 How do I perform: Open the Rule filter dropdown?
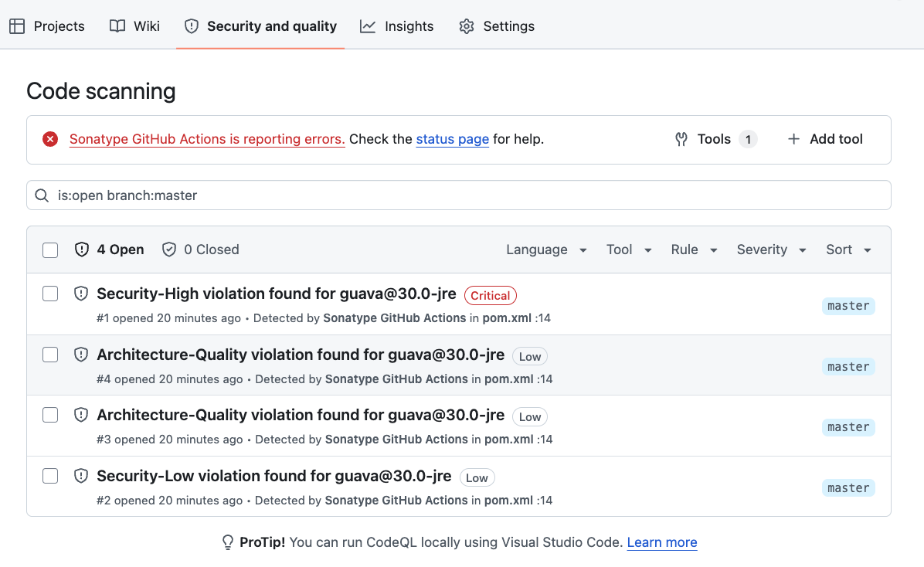point(695,250)
